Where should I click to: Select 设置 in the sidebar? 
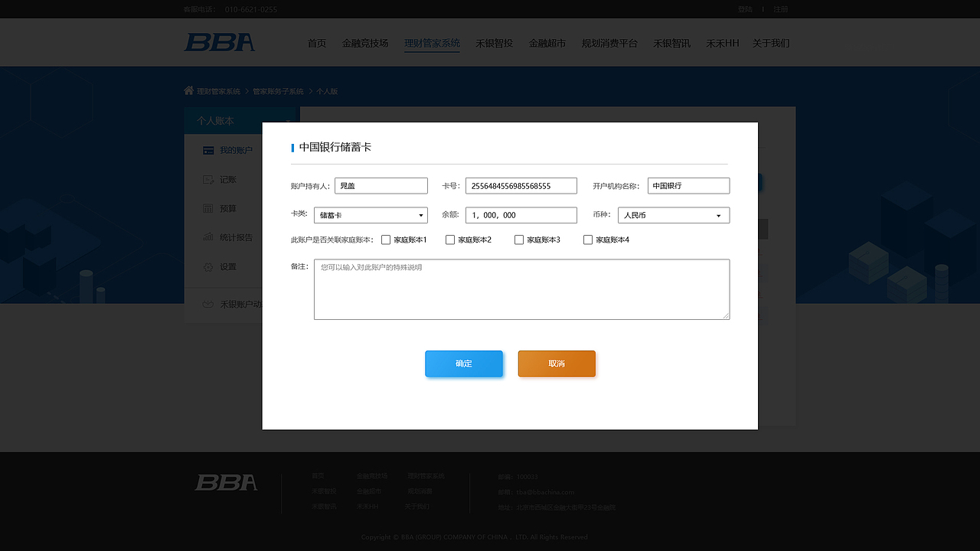[228, 267]
